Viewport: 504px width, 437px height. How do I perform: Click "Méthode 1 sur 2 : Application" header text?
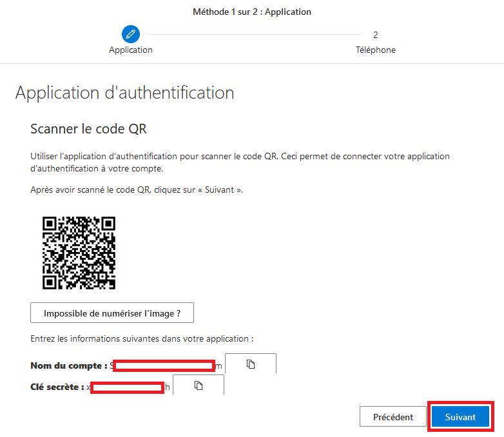coord(252,12)
